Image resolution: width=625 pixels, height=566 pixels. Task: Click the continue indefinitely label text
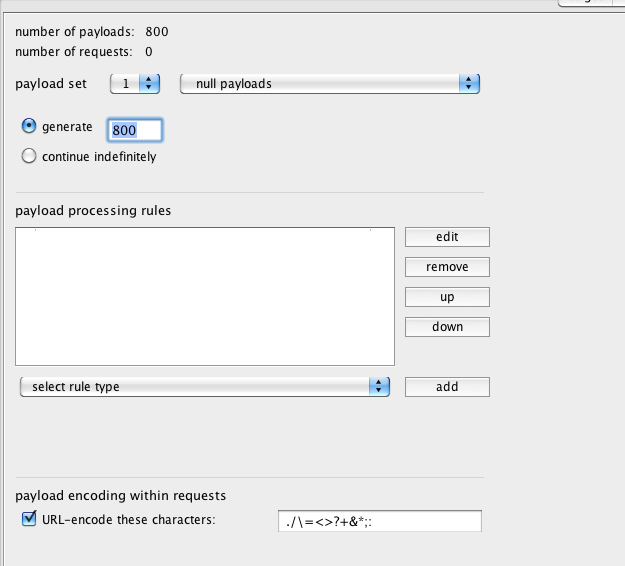[x=99, y=157]
